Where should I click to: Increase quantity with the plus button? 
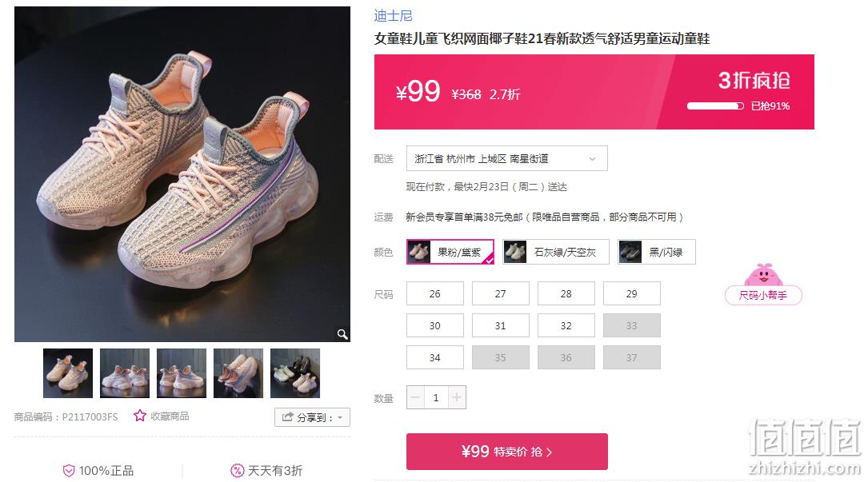coord(457,397)
